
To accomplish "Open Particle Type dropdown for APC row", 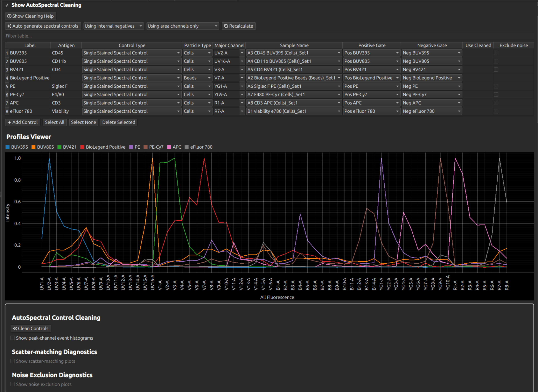I will (x=197, y=103).
